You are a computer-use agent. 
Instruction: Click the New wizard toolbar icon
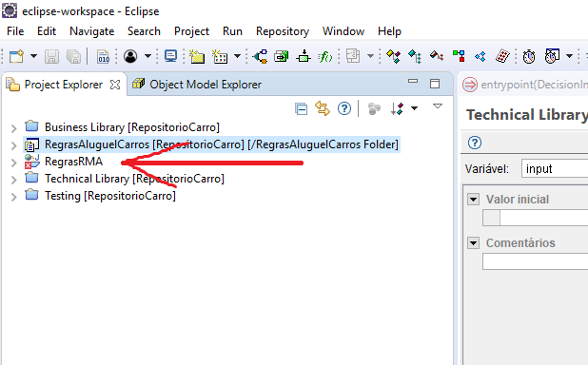pos(17,56)
